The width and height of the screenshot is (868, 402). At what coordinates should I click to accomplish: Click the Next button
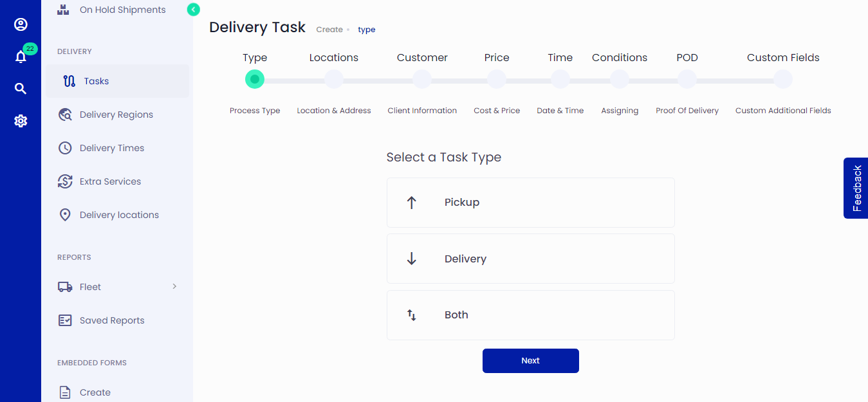tap(530, 360)
